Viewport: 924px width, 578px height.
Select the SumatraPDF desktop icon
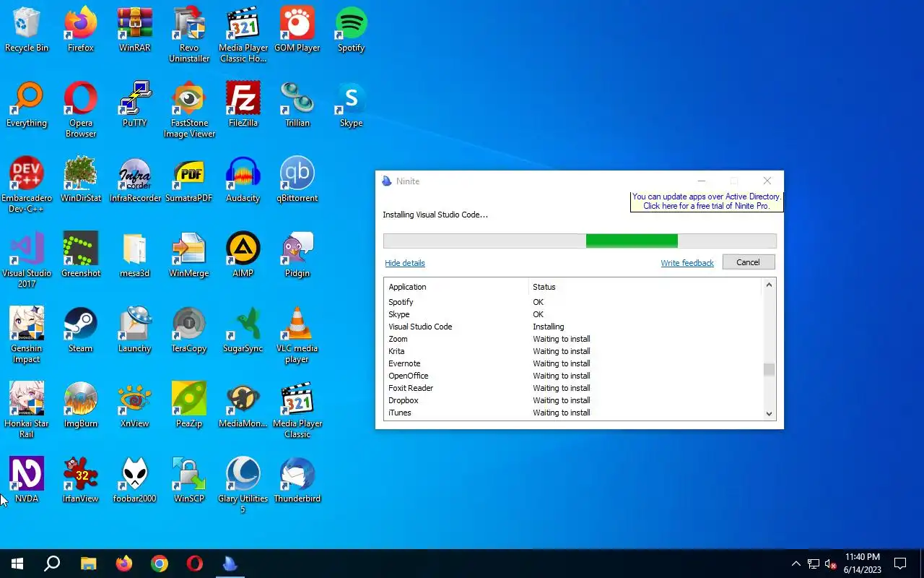click(189, 181)
